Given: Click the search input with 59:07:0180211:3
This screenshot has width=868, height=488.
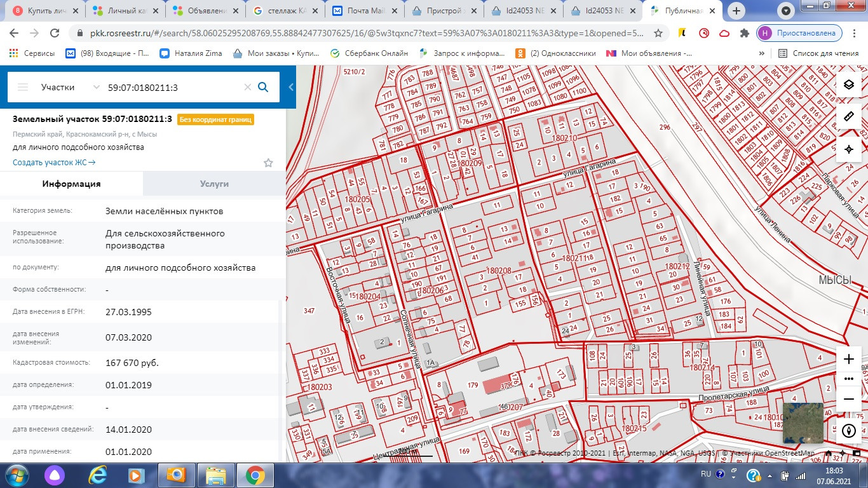Looking at the screenshot, I should [x=172, y=87].
